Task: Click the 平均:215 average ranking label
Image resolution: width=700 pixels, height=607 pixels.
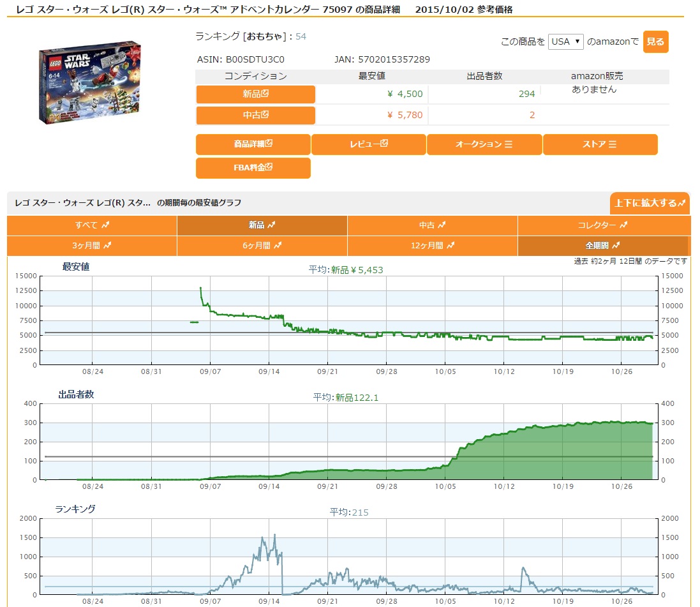Action: click(349, 513)
